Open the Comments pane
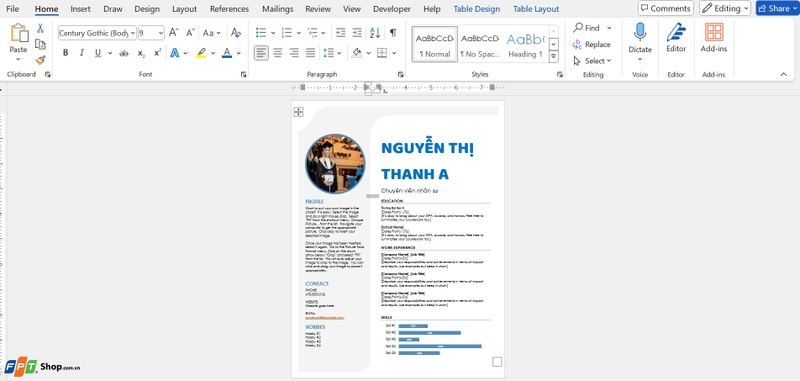The height and width of the screenshot is (381, 800). [x=666, y=8]
